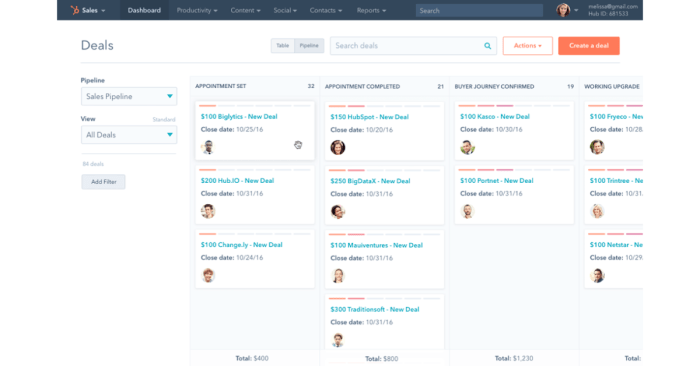Click the Total: $400 column footer
700x366 pixels.
click(252, 358)
